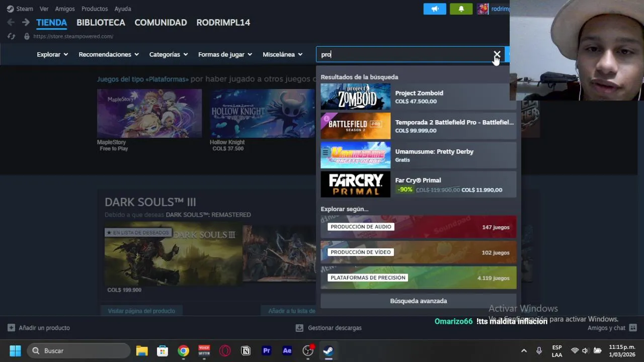Image resolution: width=644 pixels, height=362 pixels.
Task: Click the ESP LAA language indicator
Action: pyautogui.click(x=557, y=350)
